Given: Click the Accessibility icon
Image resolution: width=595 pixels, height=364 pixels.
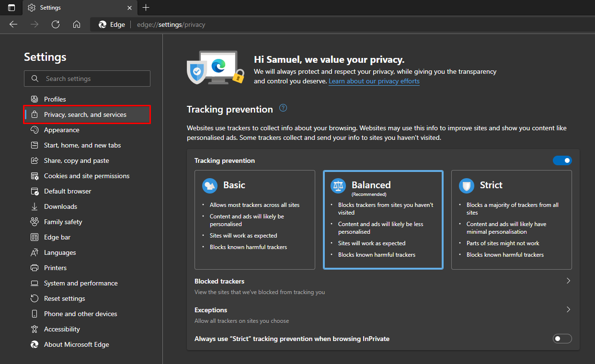Looking at the screenshot, I should point(34,329).
